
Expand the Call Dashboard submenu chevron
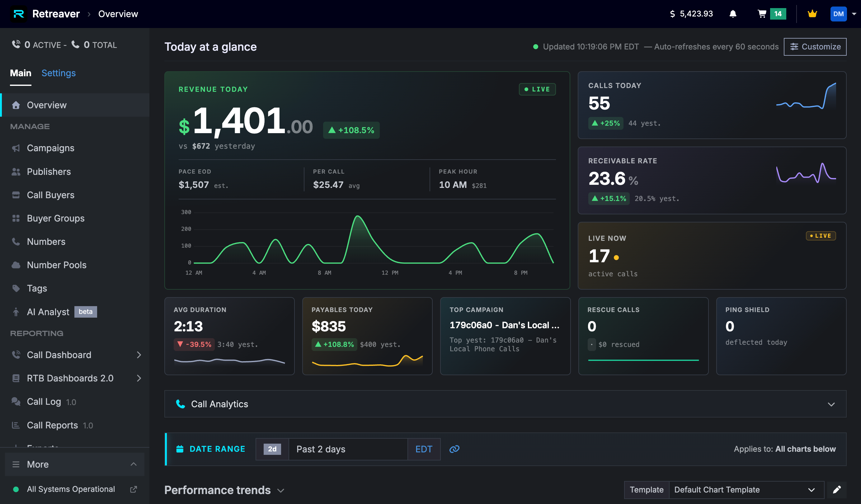[x=139, y=355]
